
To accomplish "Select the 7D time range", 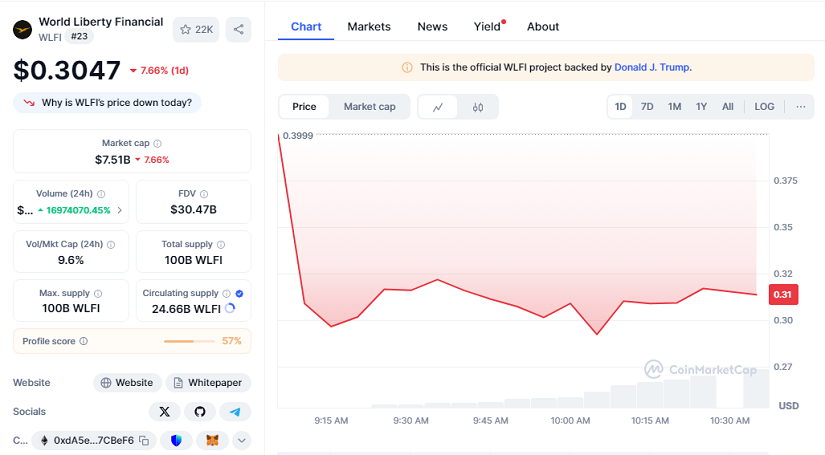I will [647, 107].
